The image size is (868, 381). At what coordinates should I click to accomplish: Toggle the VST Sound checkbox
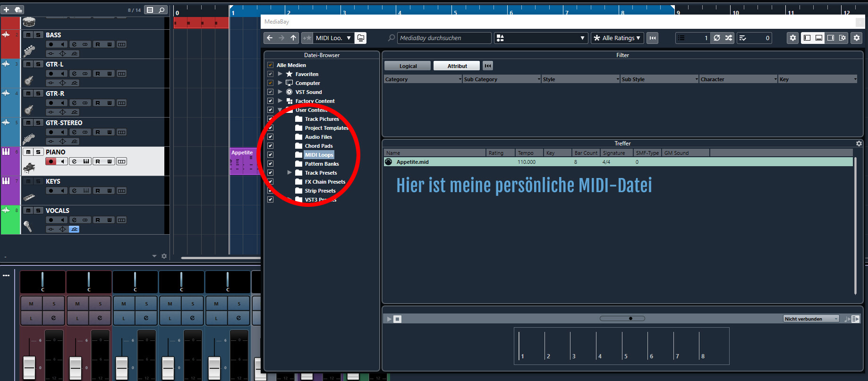(270, 92)
